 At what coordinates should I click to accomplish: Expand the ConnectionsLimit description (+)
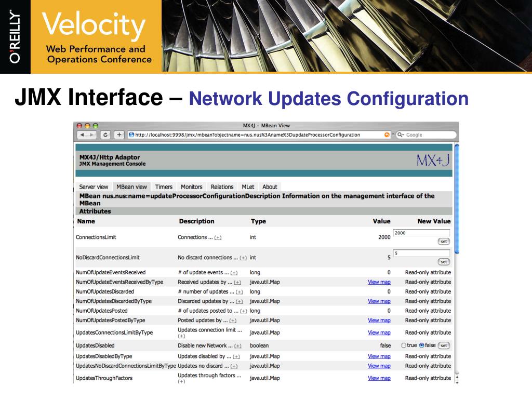pyautogui.click(x=218, y=237)
